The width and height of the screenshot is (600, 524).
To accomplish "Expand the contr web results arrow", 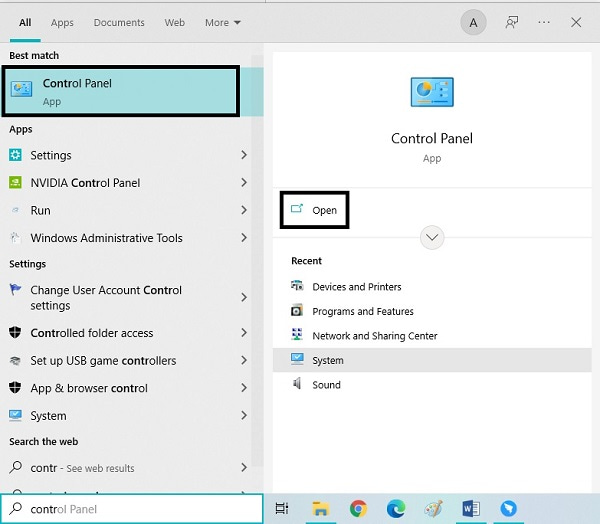I will click(x=244, y=467).
